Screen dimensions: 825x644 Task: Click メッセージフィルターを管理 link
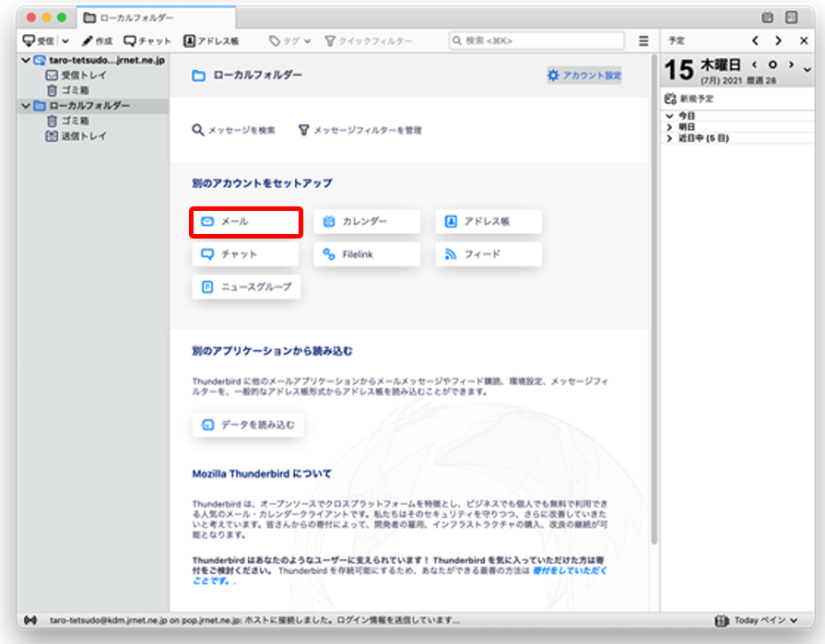click(x=359, y=130)
